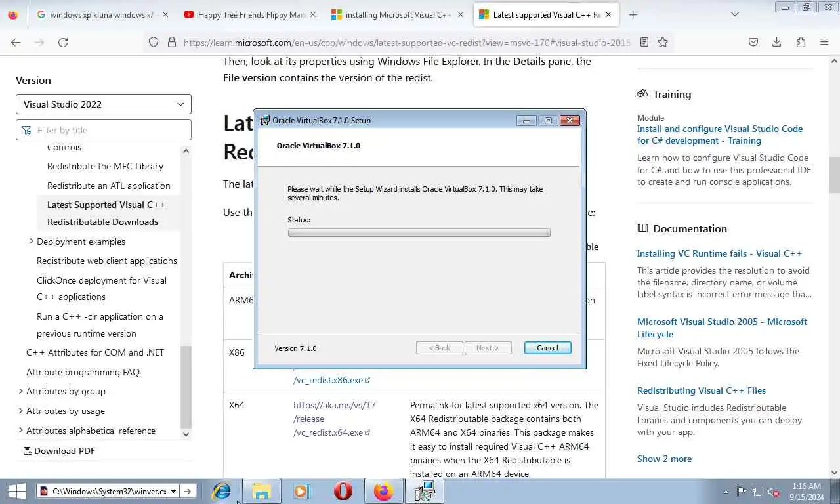
Task: Open the extensions puzzle icon
Action: 801,42
